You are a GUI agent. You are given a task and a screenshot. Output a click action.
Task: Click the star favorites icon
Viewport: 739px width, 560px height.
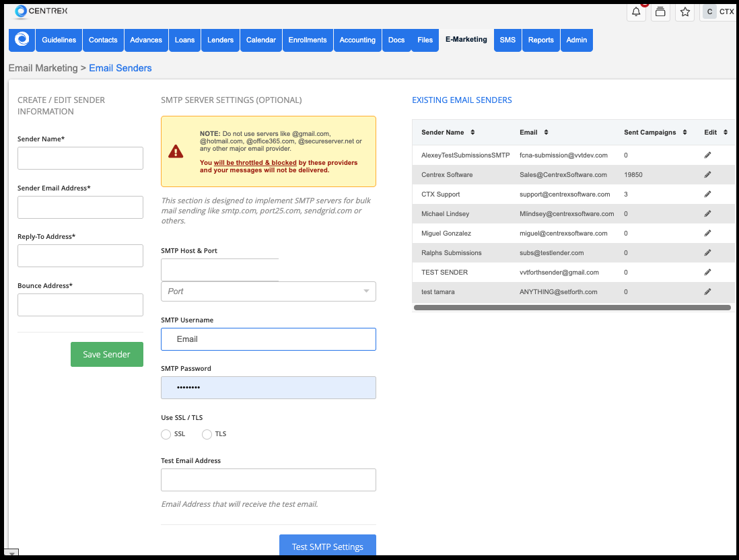click(x=684, y=12)
